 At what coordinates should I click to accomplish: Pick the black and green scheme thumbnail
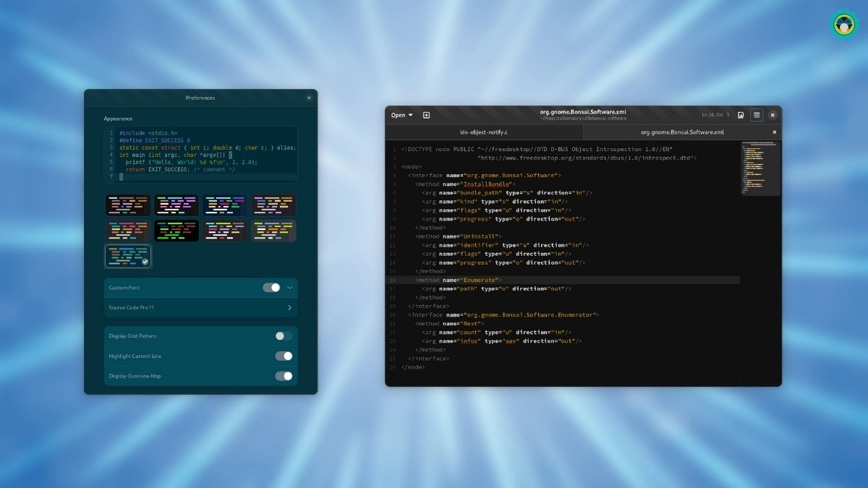176,231
